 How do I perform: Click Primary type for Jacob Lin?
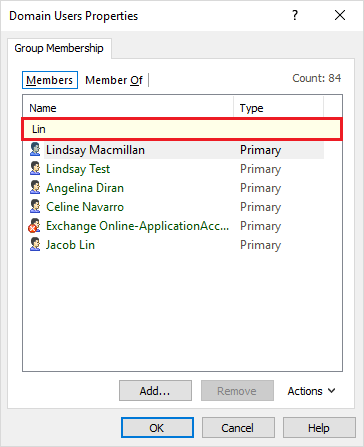click(x=261, y=245)
